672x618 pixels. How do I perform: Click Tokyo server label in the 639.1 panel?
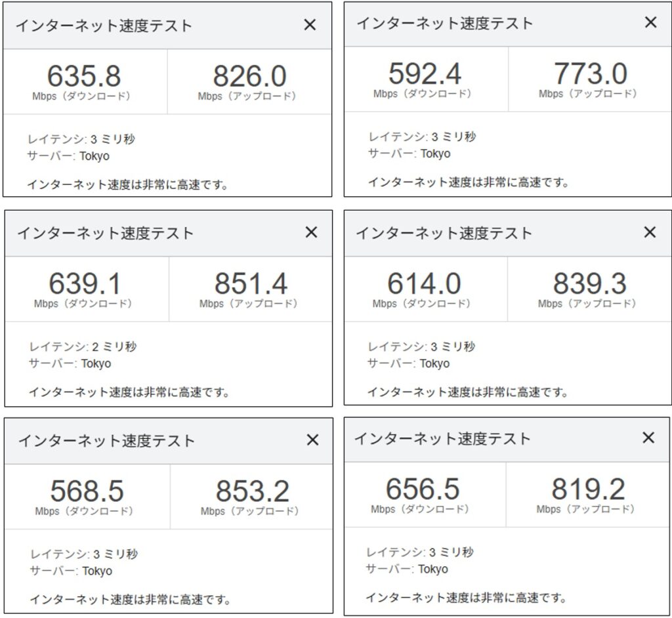point(96,363)
